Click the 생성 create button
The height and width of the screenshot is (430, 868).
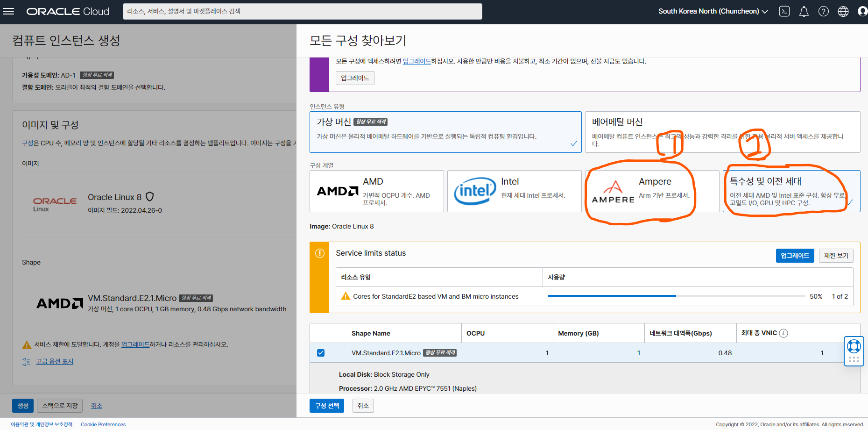[23, 406]
